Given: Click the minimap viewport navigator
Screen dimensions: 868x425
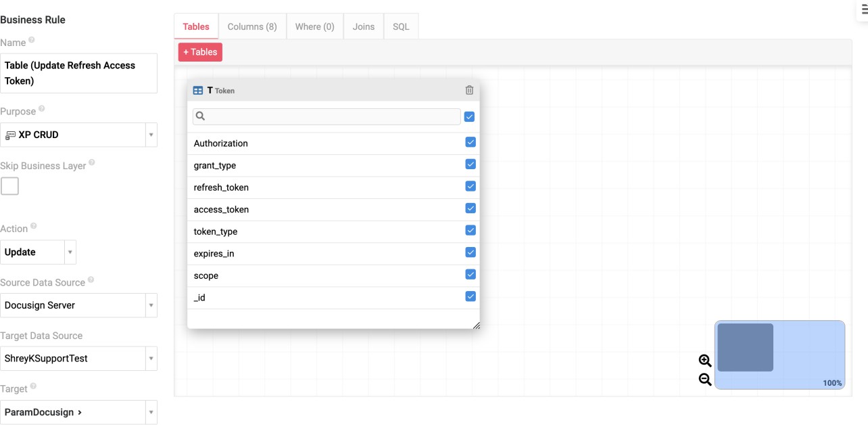Looking at the screenshot, I should pyautogui.click(x=745, y=347).
